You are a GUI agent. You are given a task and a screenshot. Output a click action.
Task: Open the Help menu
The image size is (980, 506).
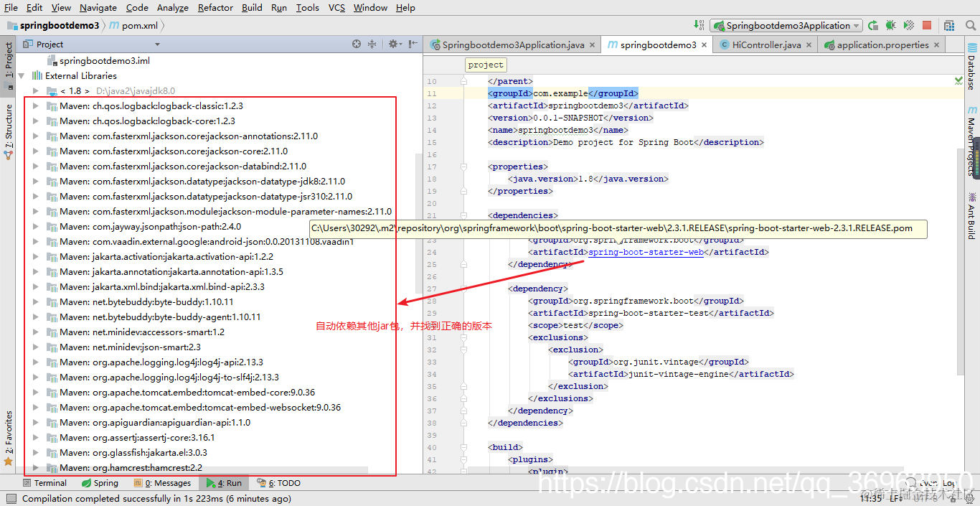pyautogui.click(x=405, y=7)
